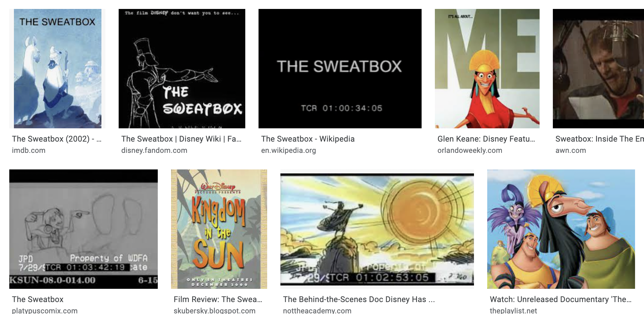Click the platypuscomix.com source text
Viewport: 644px width, 314px height.
[x=45, y=310]
